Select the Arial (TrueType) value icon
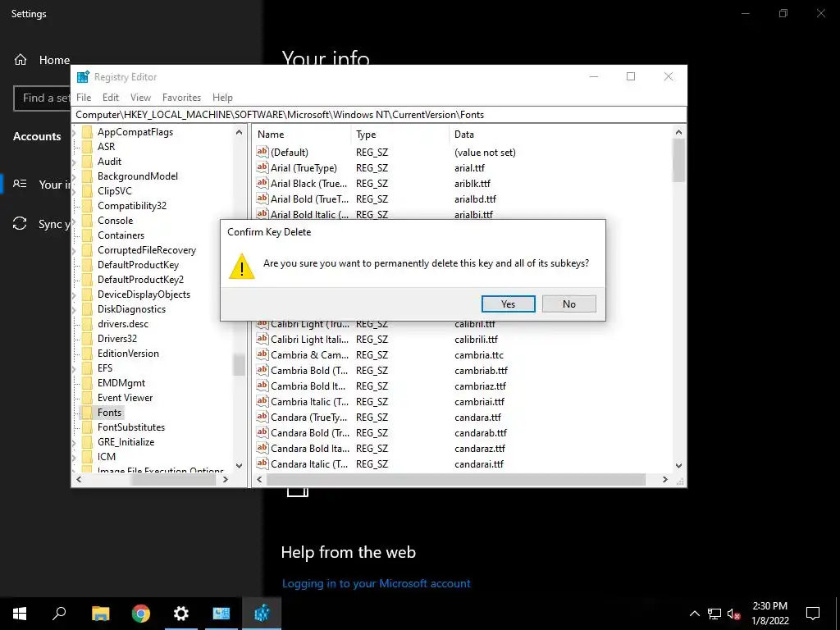Image resolution: width=840 pixels, height=630 pixels. 262,167
